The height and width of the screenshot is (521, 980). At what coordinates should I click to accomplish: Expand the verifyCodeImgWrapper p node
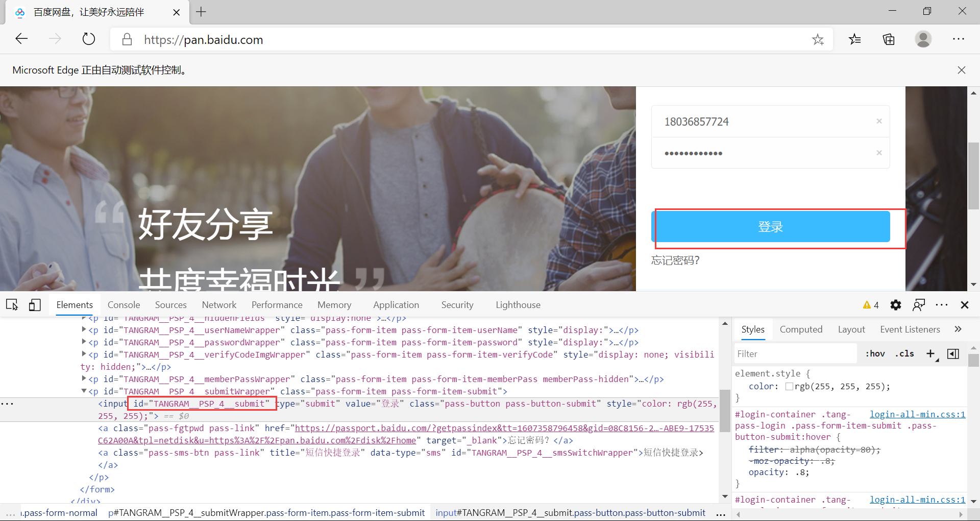tap(84, 354)
